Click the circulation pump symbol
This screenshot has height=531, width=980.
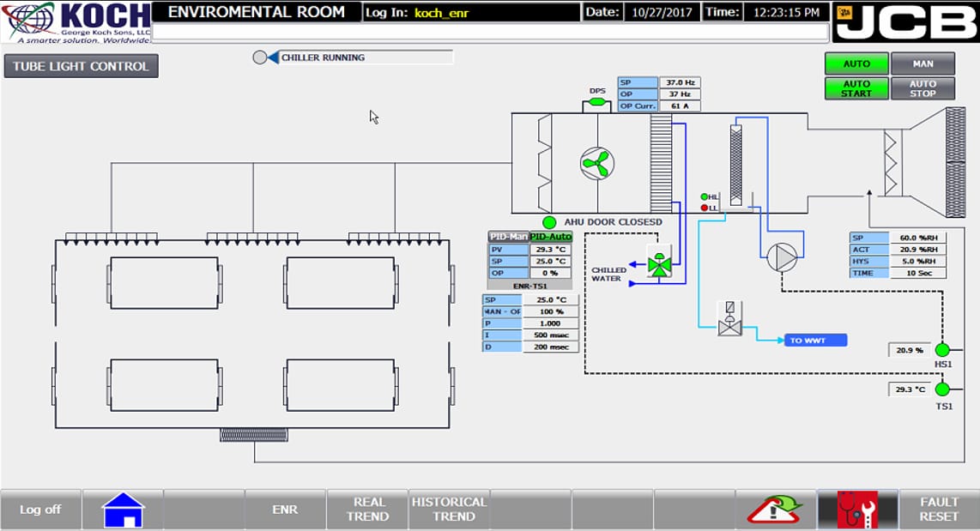coord(782,256)
